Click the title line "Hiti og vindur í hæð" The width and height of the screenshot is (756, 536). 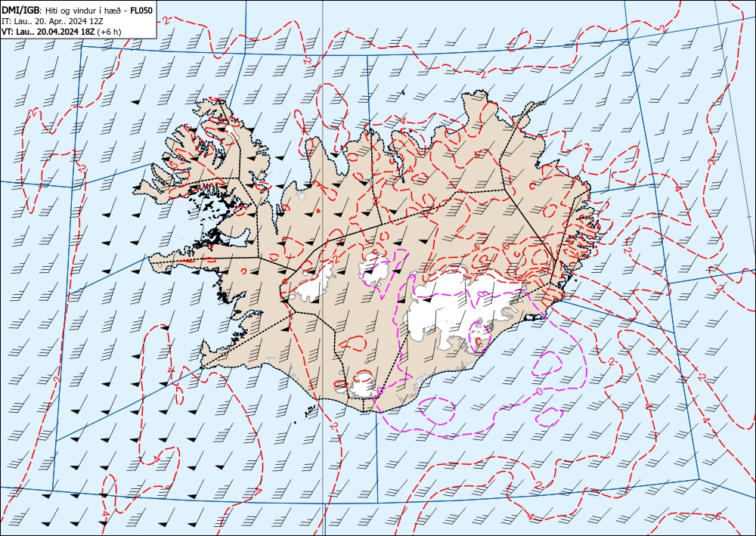click(x=84, y=10)
